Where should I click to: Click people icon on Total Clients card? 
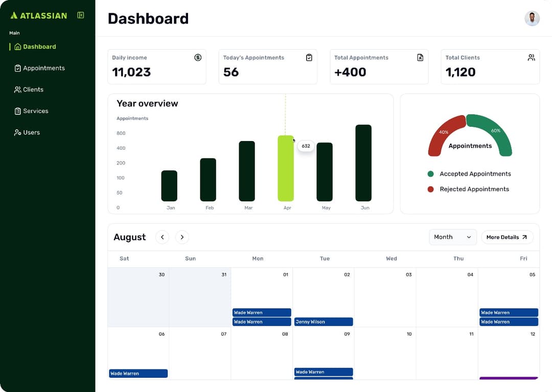point(531,57)
